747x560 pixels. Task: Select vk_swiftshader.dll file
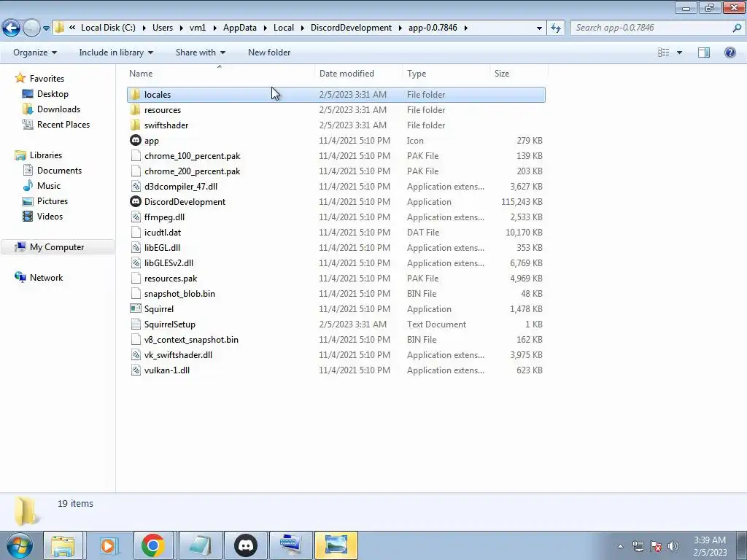[x=178, y=355]
